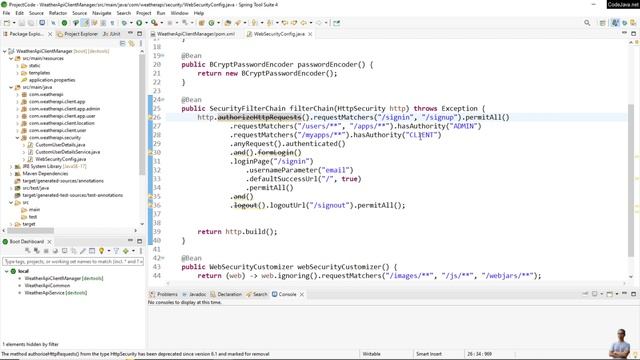Expand the com.weatherapi.client.app.admin package

(x=18, y=109)
